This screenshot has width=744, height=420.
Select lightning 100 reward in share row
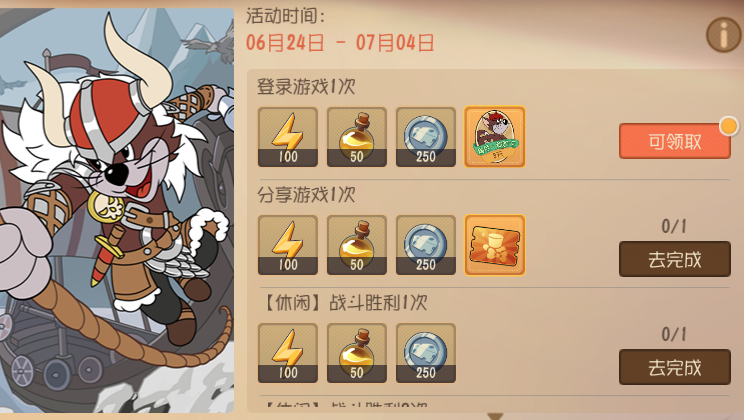pyautogui.click(x=288, y=245)
